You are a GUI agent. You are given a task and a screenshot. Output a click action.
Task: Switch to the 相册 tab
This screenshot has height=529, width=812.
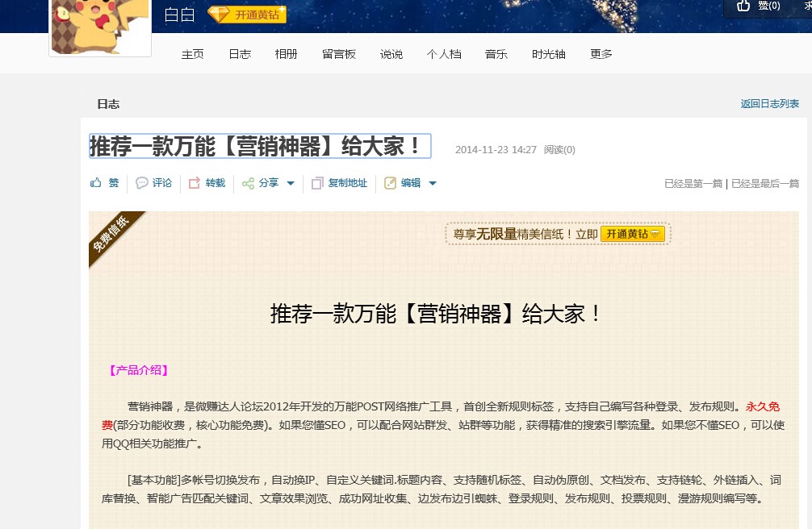[286, 54]
